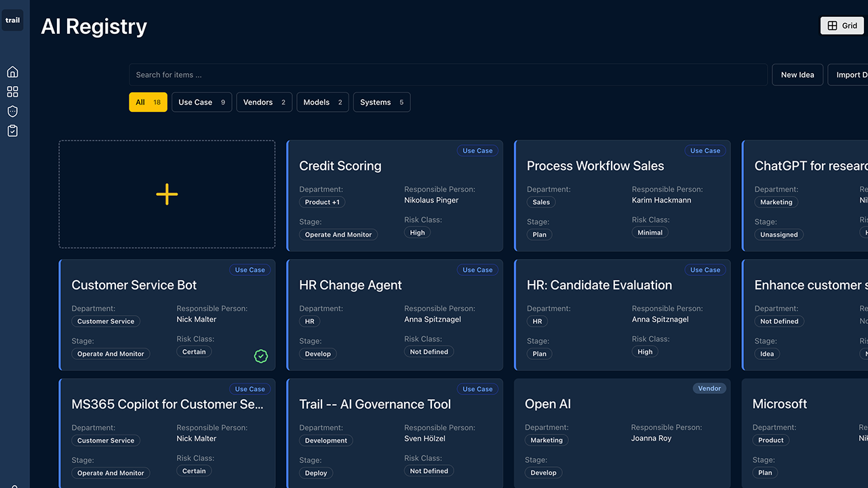This screenshot has width=868, height=488.
Task: Open the Home icon in sidebar
Action: (12, 73)
